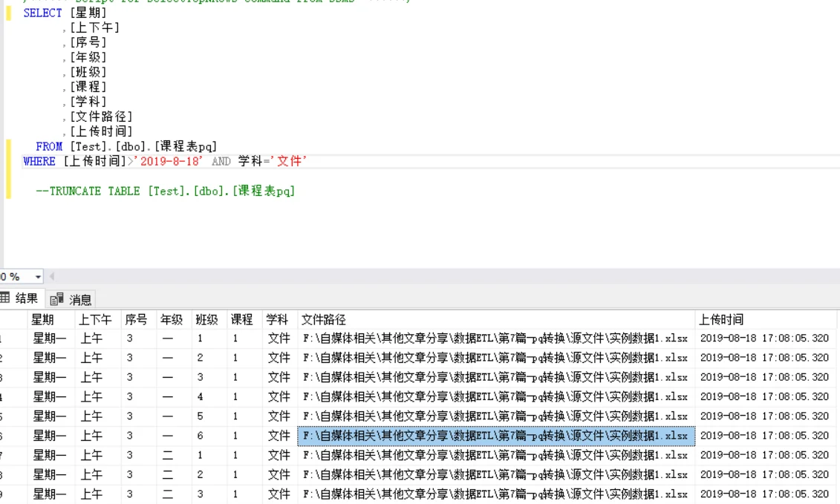Select the top-left corner cell of results grid
The height and width of the screenshot is (504, 840).
(x=13, y=320)
